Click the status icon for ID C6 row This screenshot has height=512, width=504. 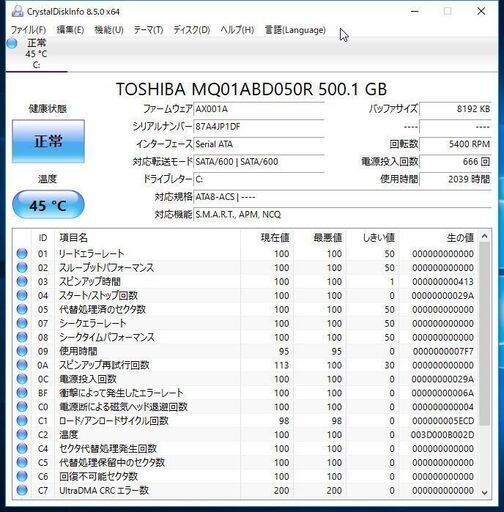point(22,477)
